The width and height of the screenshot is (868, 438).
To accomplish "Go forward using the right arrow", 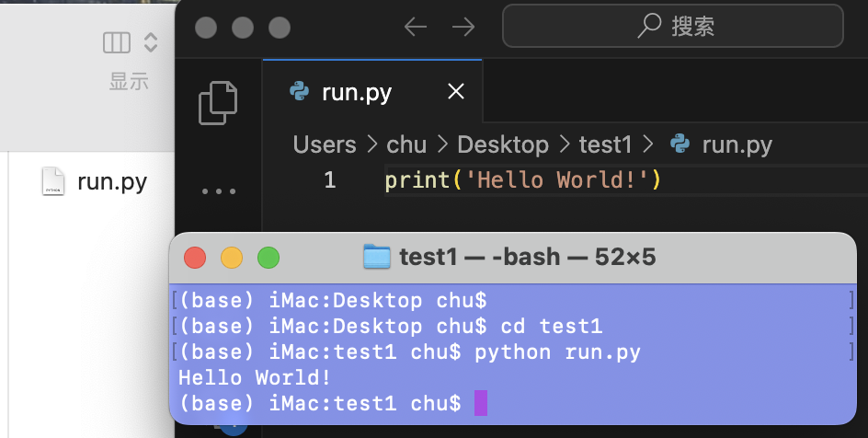I will (x=463, y=27).
